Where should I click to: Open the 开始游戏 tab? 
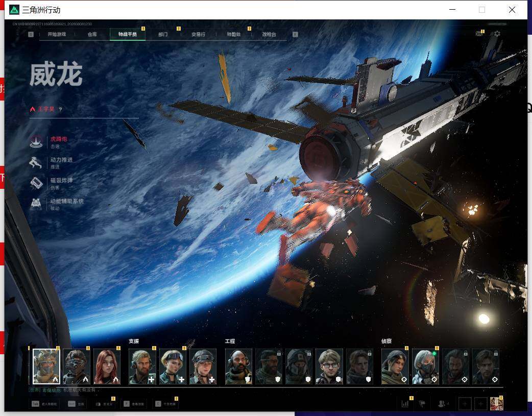point(57,34)
